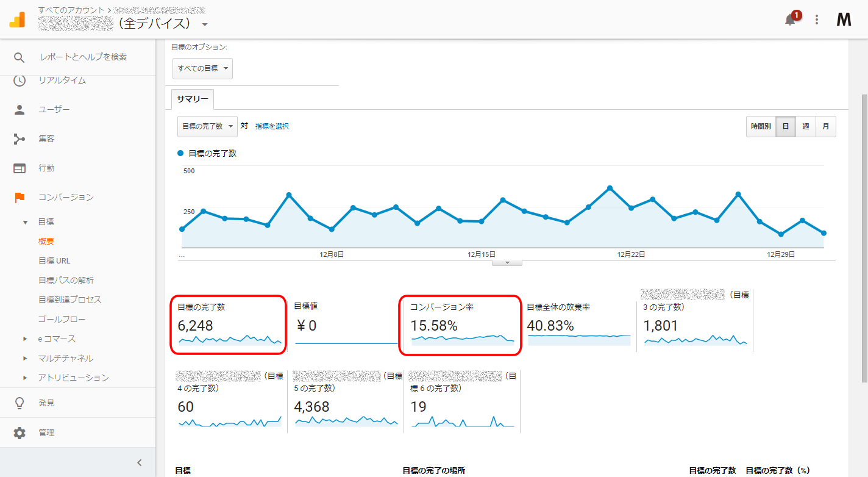Click the search magnifier icon
The width and height of the screenshot is (868, 477).
tap(20, 57)
